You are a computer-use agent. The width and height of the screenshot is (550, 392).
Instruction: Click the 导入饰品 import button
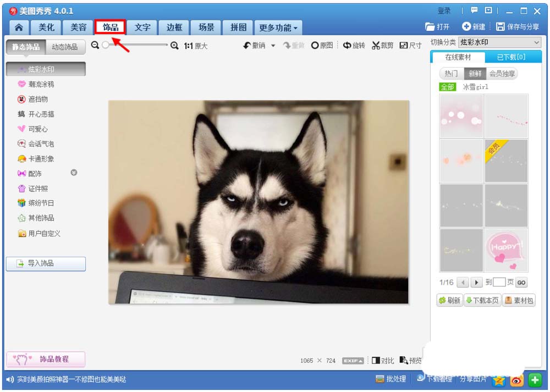(x=46, y=264)
